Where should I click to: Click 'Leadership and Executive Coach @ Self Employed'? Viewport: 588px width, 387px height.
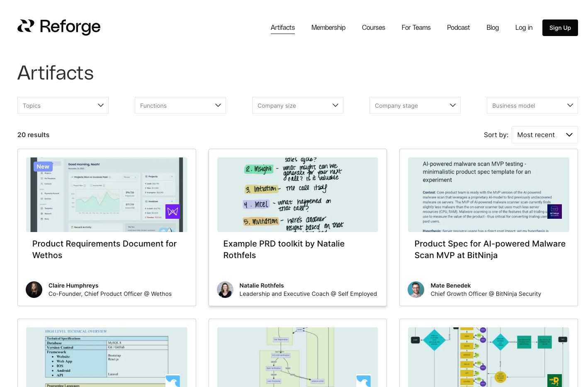[308, 294]
